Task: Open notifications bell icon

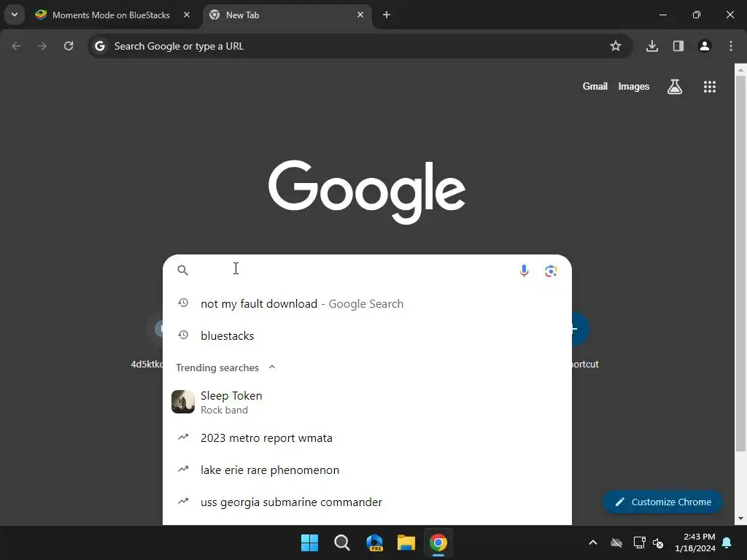Action: (x=727, y=542)
